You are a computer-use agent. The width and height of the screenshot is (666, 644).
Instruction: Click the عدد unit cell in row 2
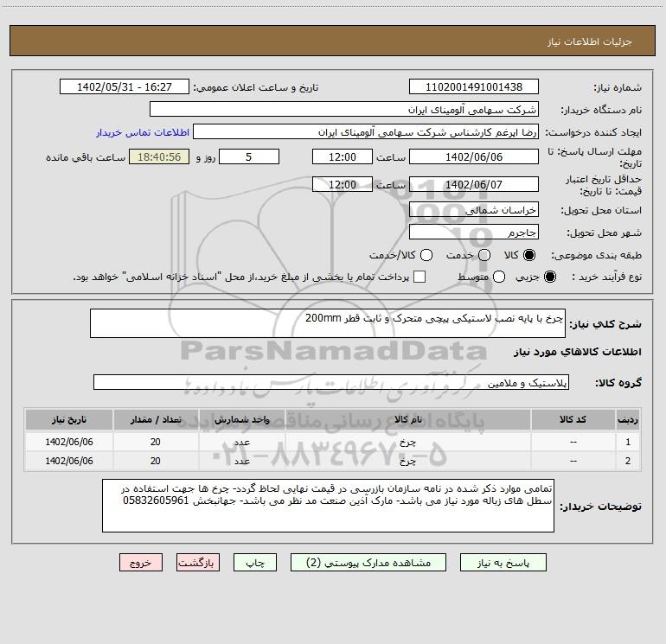(241, 461)
